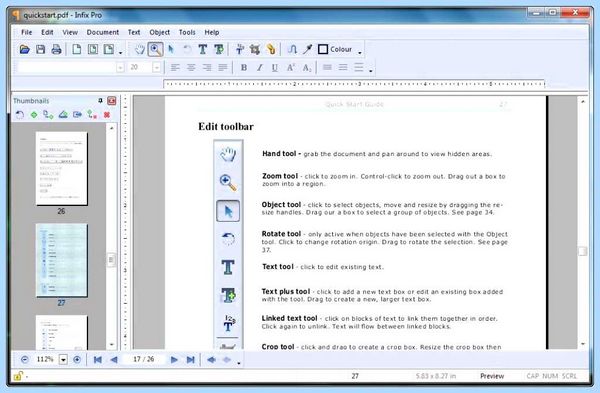Open the Help menu
Viewport: 600px width, 393px height.
click(x=212, y=32)
